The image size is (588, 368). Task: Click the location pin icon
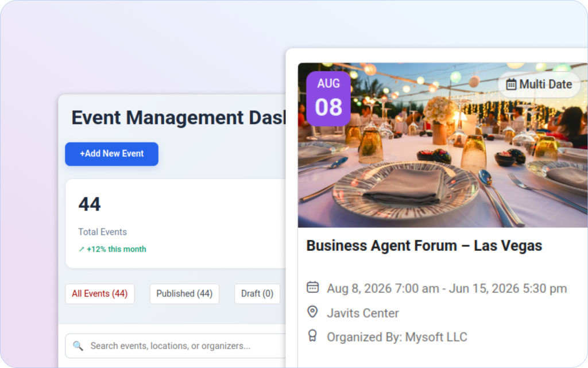[x=312, y=312]
